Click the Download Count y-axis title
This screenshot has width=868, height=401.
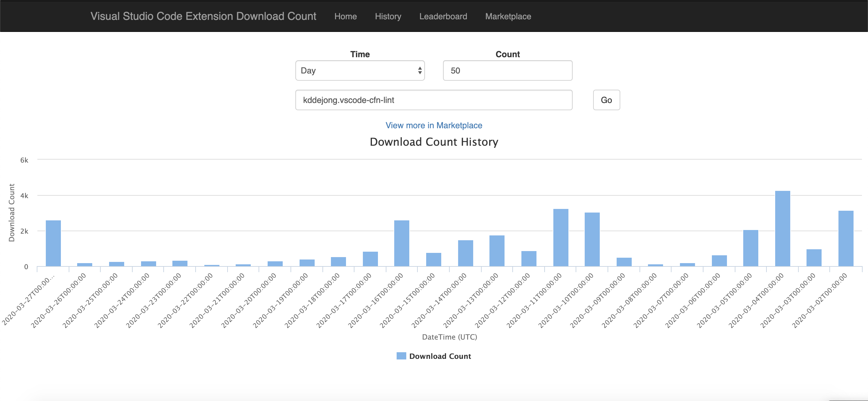click(x=12, y=213)
